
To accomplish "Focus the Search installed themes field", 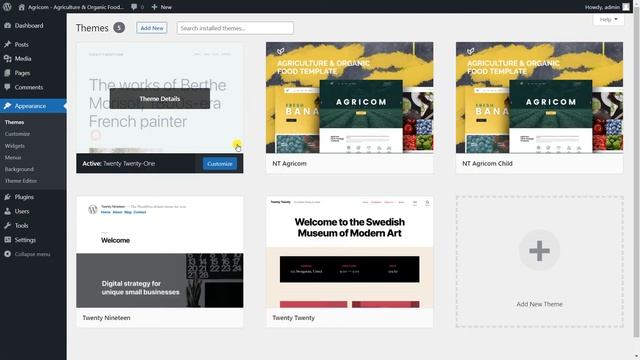I will (x=235, y=28).
